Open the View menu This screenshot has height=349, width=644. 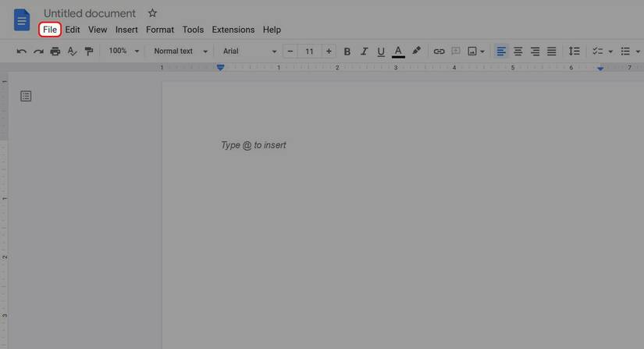point(98,30)
